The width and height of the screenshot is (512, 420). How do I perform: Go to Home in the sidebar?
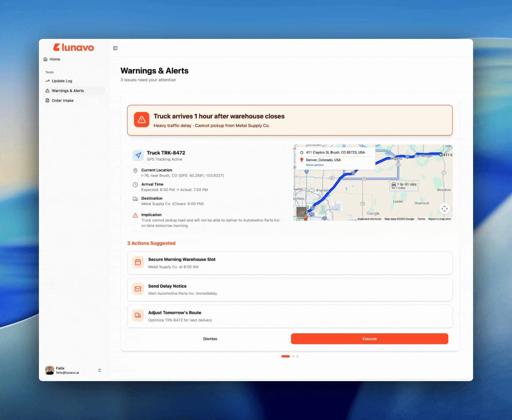pos(54,59)
